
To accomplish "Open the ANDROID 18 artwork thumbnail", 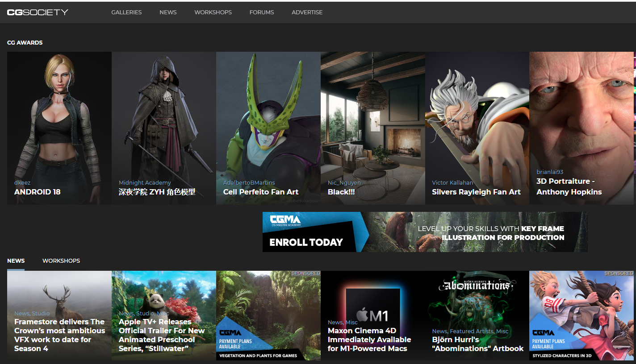I will tap(59, 128).
